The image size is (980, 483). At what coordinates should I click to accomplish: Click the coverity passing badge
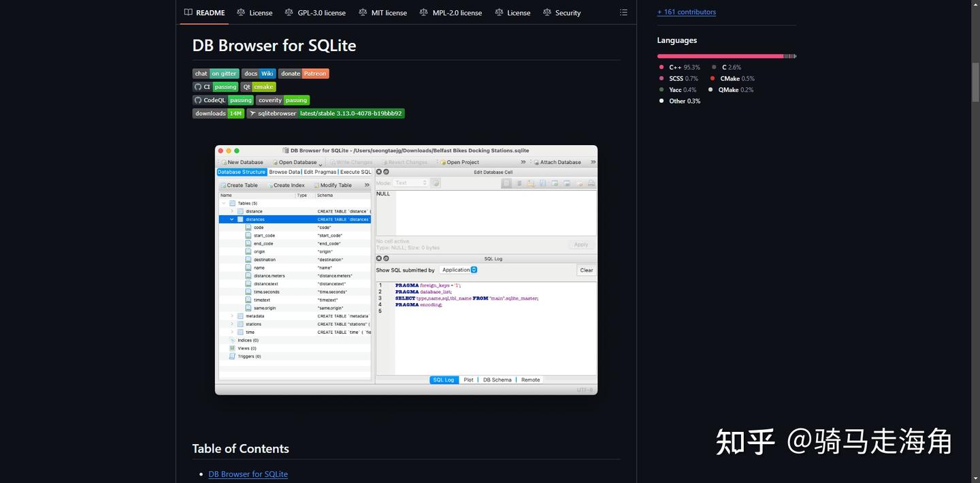click(282, 100)
